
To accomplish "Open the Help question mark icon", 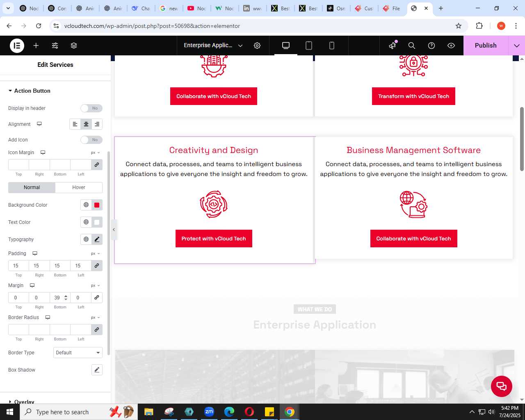I will pos(431,46).
